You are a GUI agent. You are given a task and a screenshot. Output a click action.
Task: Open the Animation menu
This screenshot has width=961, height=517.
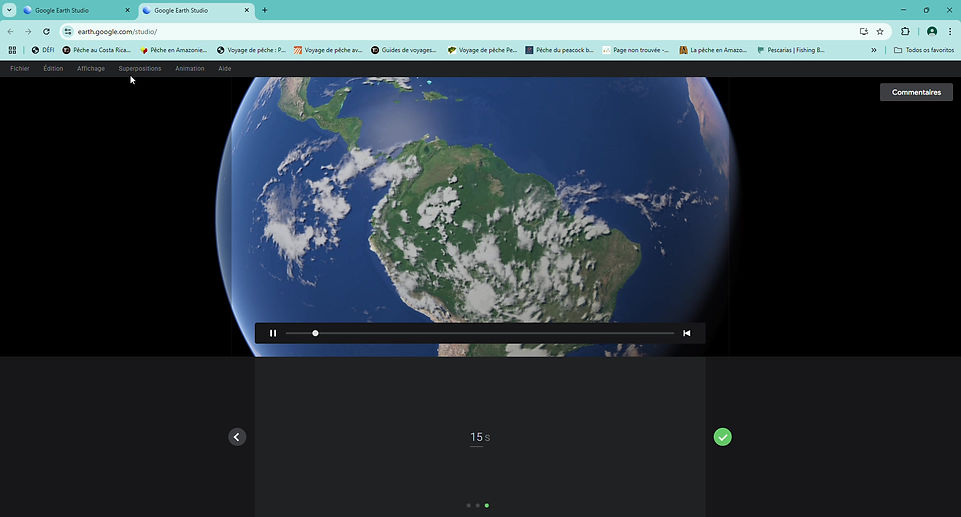pos(189,69)
